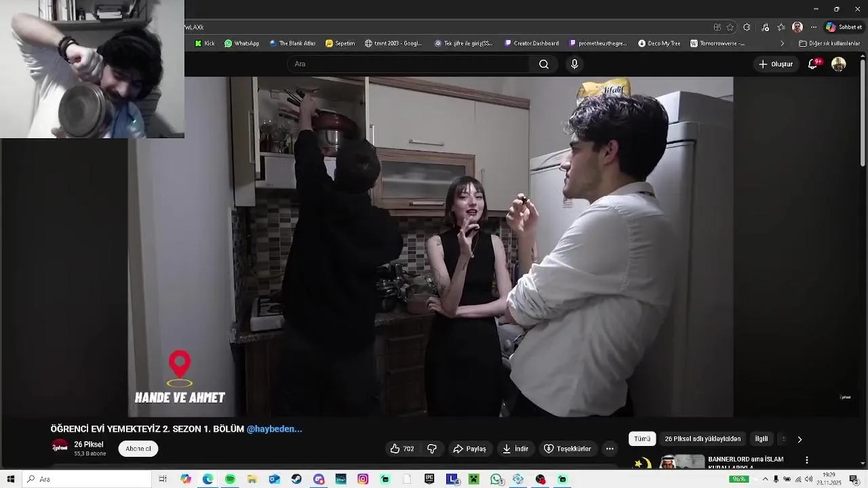Subscribe with the Abone ol button

tap(138, 449)
